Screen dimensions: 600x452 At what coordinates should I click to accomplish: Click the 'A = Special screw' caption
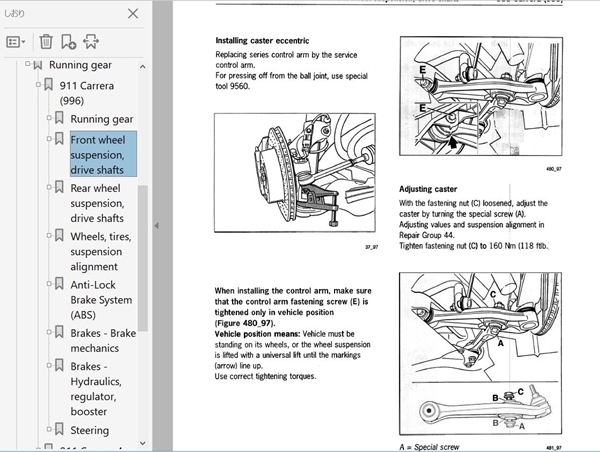[x=429, y=447]
